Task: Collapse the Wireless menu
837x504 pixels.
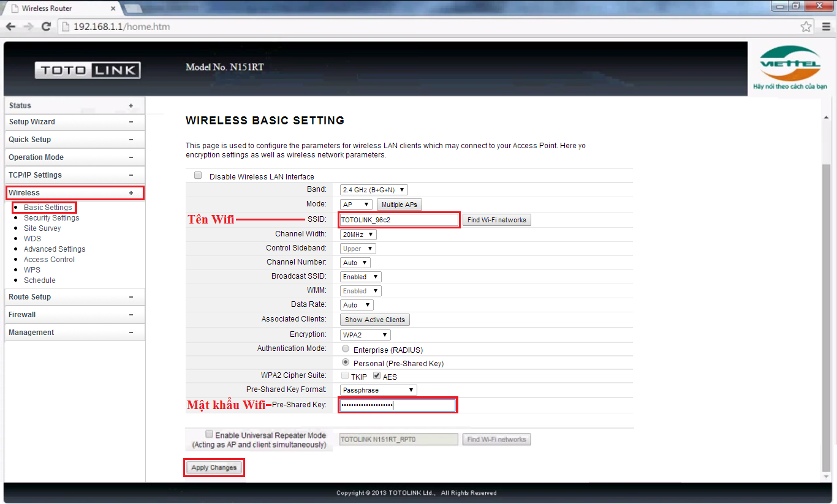Action: point(75,193)
